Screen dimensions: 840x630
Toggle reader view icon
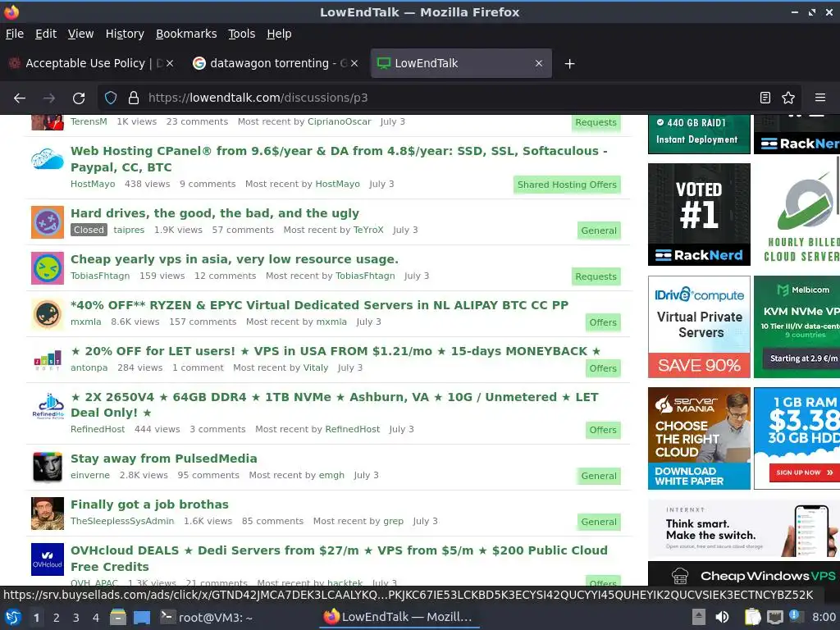coord(765,98)
